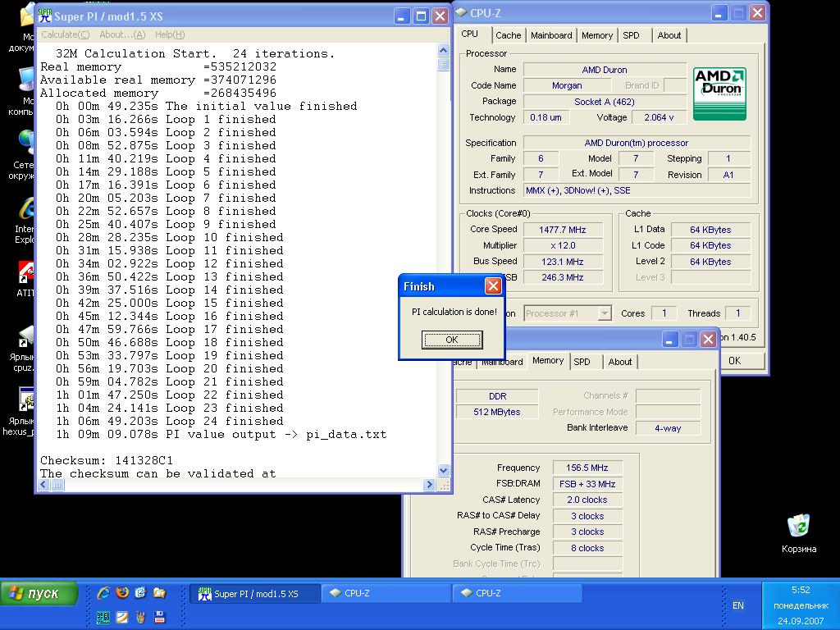This screenshot has height=630, width=840.
Task: Click the Loop 24 finished line
Action: click(169, 421)
